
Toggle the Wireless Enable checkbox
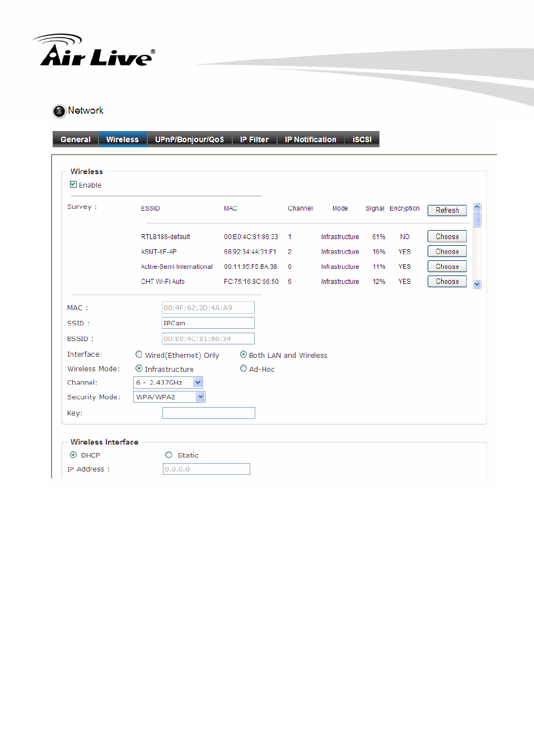pos(73,184)
